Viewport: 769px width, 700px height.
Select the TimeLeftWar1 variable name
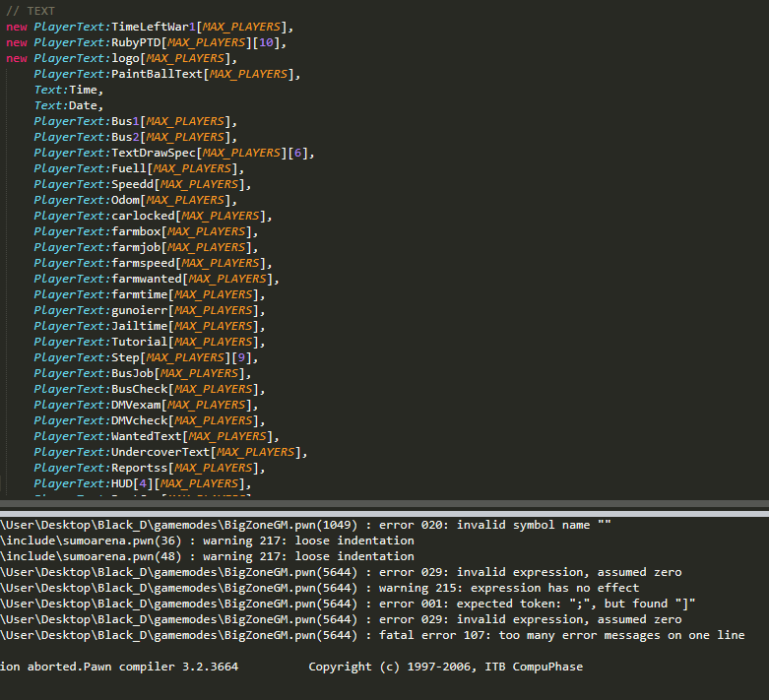pos(154,27)
